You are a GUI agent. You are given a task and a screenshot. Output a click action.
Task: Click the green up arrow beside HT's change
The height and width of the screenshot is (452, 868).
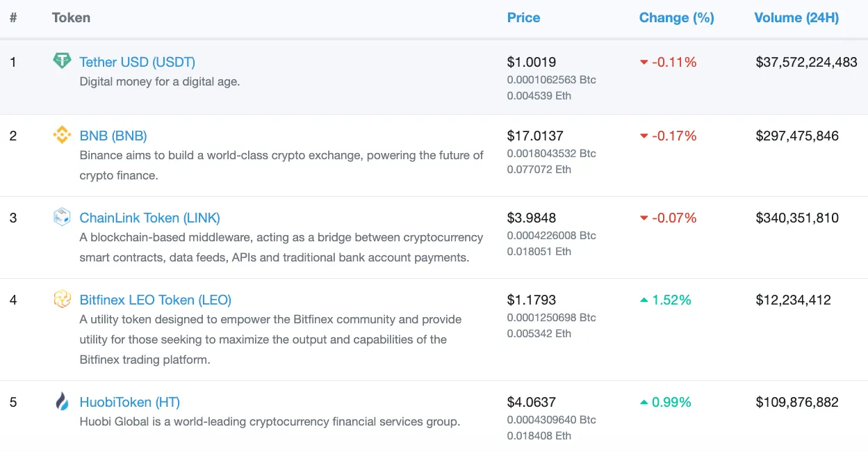(644, 402)
